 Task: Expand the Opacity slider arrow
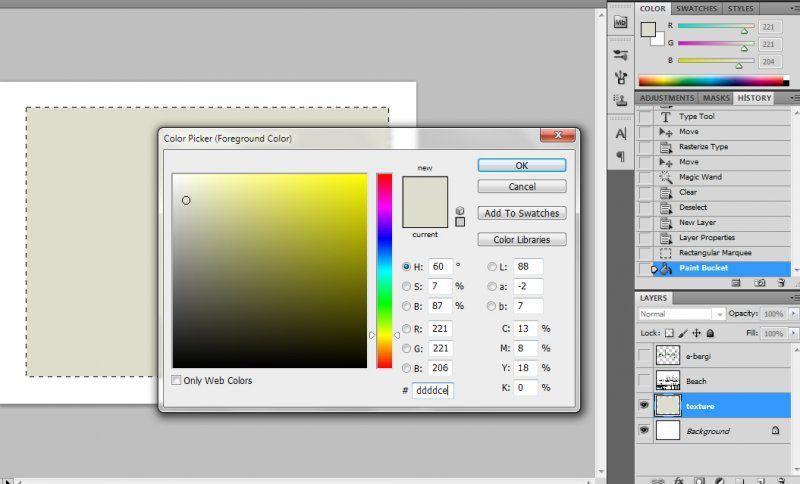pyautogui.click(x=791, y=314)
